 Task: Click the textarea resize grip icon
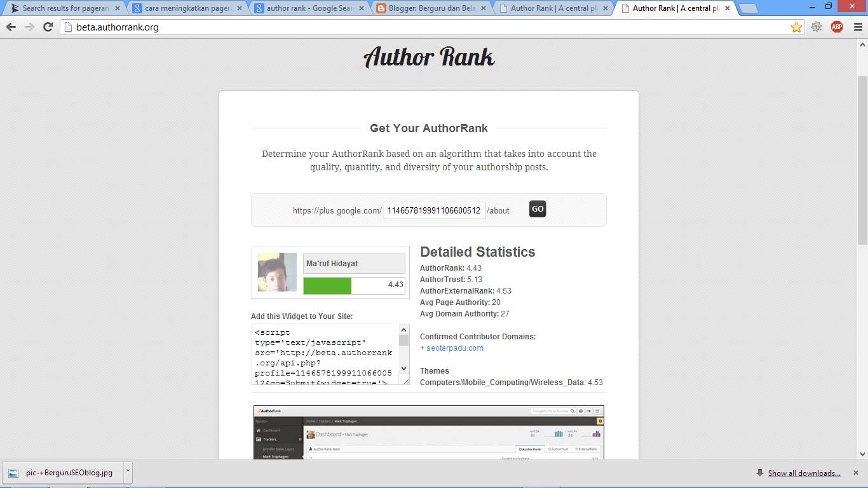[x=404, y=379]
